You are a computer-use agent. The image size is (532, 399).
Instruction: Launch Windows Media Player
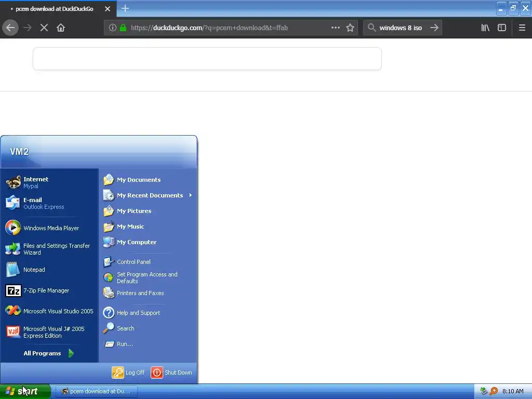click(x=49, y=228)
